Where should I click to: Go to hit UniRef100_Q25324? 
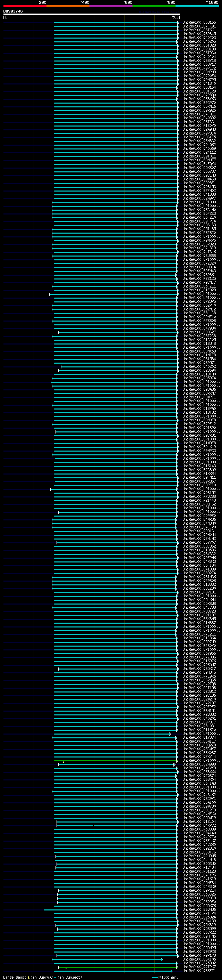(x=199, y=917)
